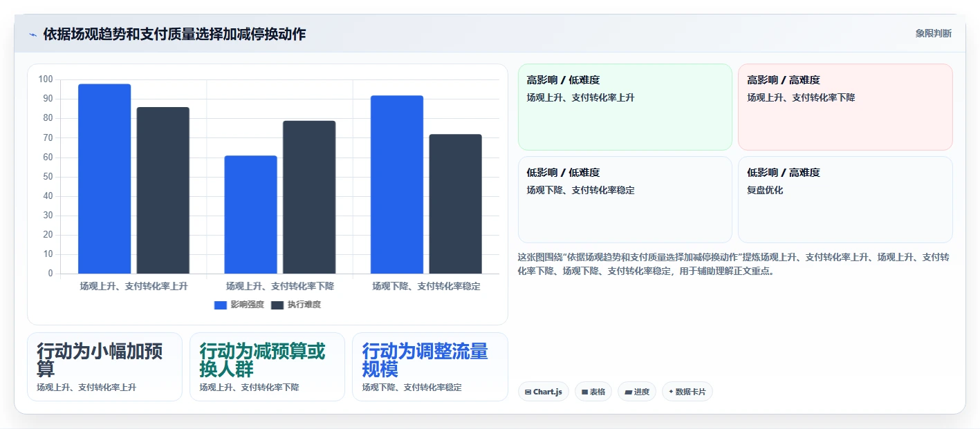This screenshot has height=429, width=980.
Task: Click the 行动为调整流量规模 card
Action: click(430, 367)
